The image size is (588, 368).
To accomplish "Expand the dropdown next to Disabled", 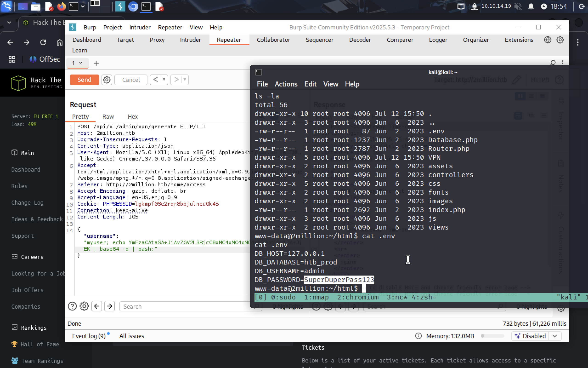I will [555, 336].
